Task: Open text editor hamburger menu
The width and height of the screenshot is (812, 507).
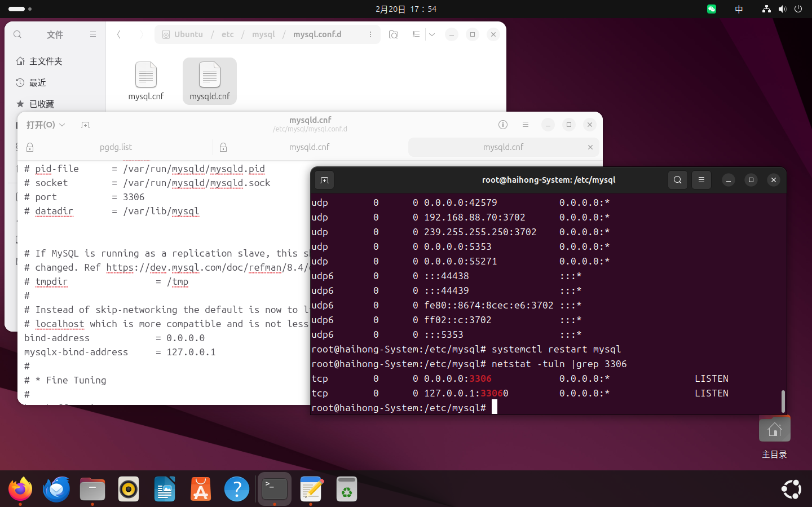Action: coord(526,125)
